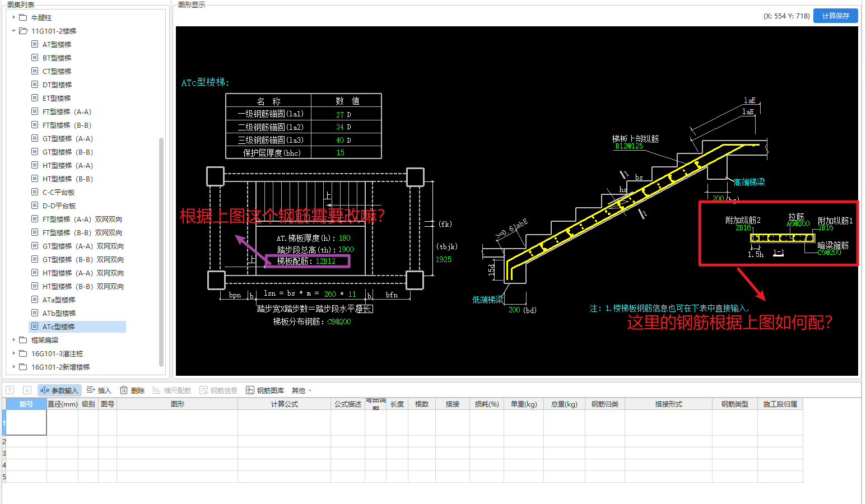Open FT型楼梯 (B-B) 双网双向 item
Screen dimensions: 866x504
[82, 232]
